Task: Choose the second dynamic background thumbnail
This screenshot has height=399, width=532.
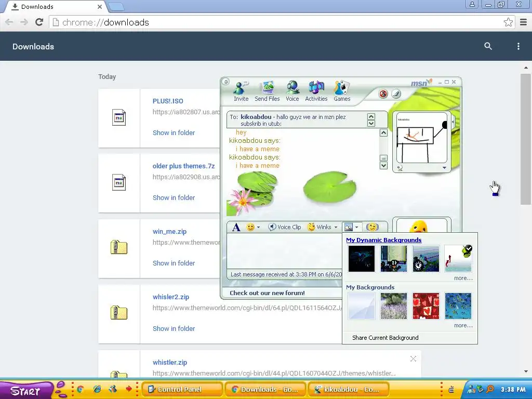Action: click(x=394, y=259)
